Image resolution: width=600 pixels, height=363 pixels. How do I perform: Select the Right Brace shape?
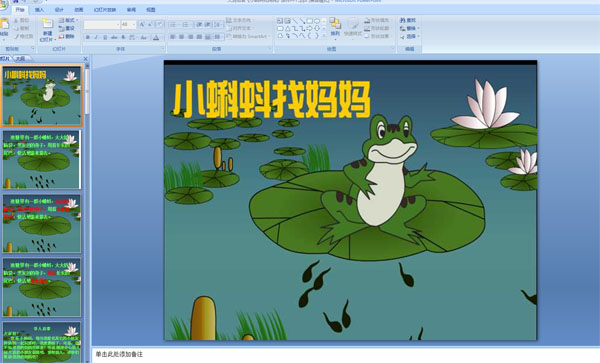pos(317,36)
